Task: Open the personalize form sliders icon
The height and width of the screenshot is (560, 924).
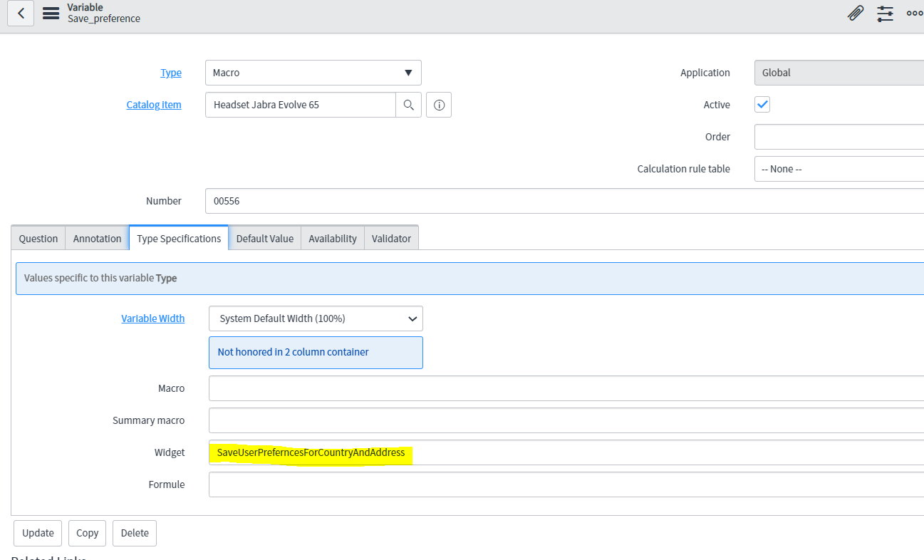Action: point(885,13)
